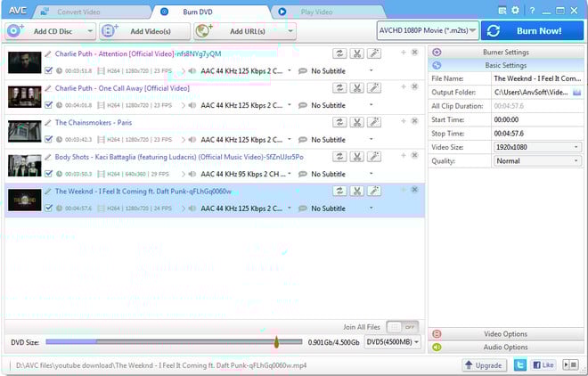Click the plus icon on Charlie Puth - One Call Away row
This screenshot has height=376, width=588.
point(404,86)
